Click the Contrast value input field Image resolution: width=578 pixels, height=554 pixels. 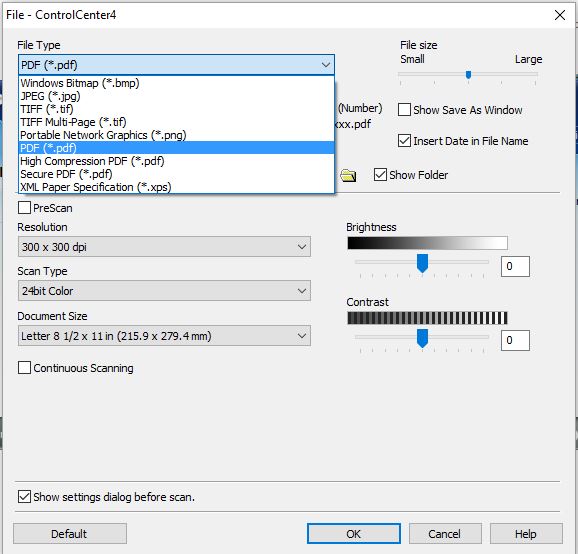(515, 340)
